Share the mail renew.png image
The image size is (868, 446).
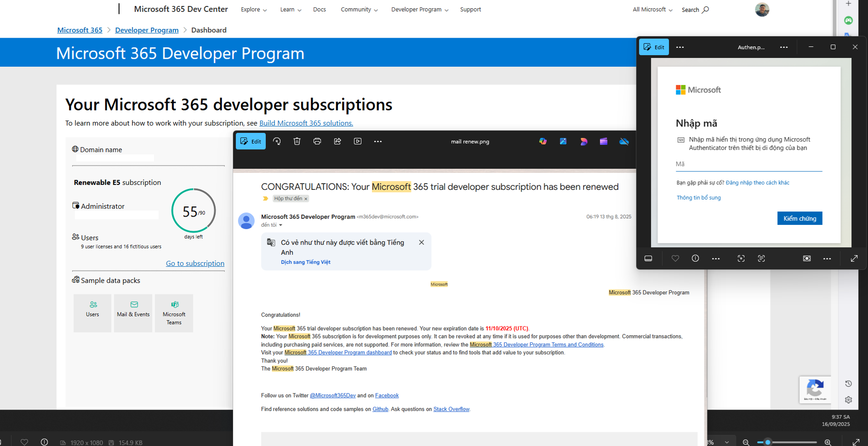[x=337, y=141]
